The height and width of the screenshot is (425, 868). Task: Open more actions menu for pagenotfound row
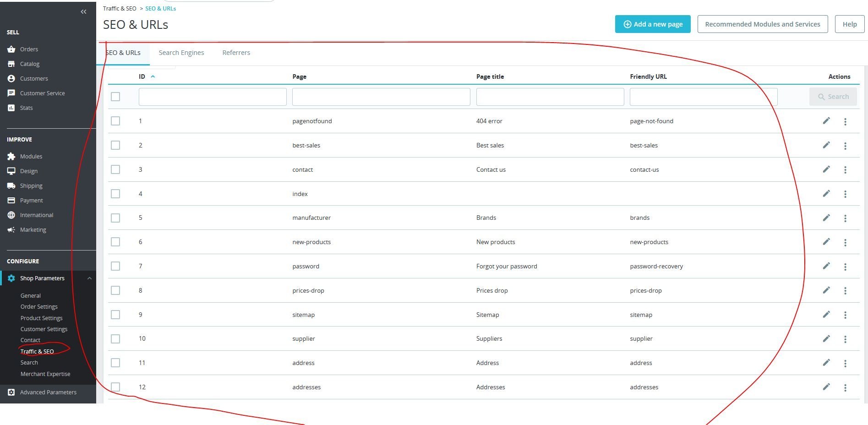(x=845, y=121)
